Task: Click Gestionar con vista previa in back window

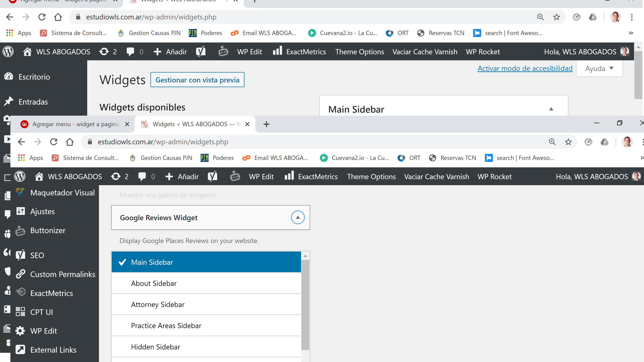Action: [x=198, y=80]
